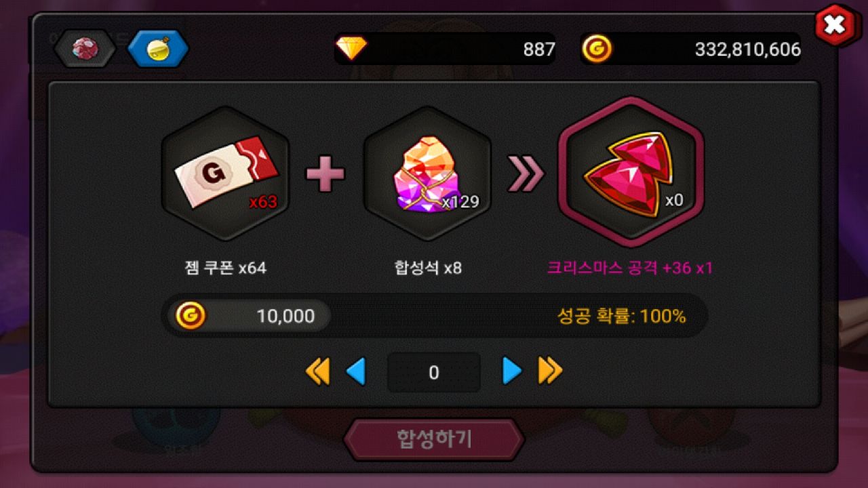
Task: Set quantity to maximum with double right arrows
Action: [x=551, y=371]
